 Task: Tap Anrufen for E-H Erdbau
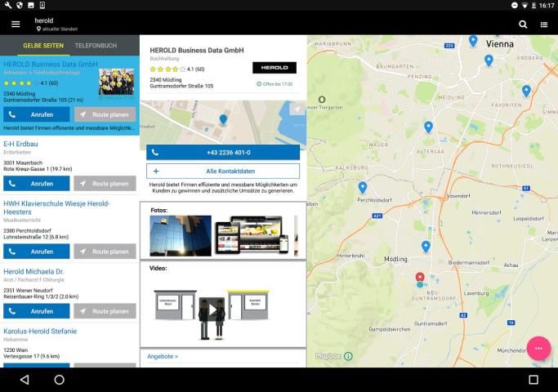tap(36, 183)
